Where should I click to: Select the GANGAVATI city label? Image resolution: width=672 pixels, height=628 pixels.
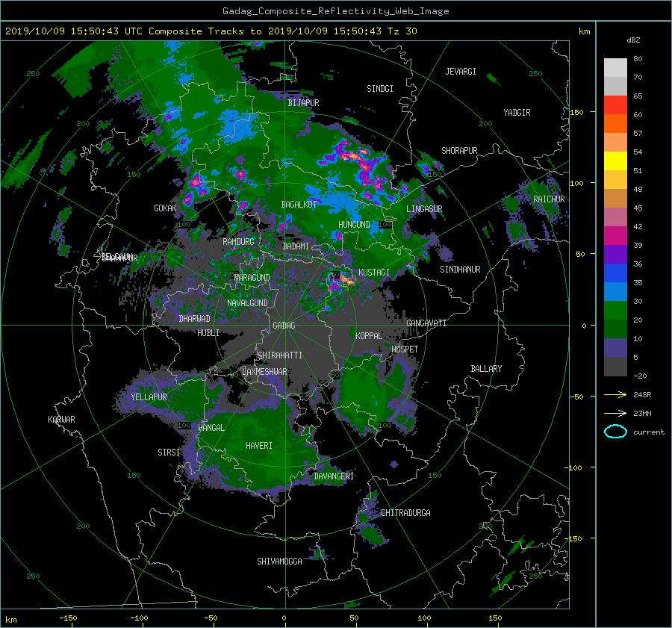(x=426, y=323)
